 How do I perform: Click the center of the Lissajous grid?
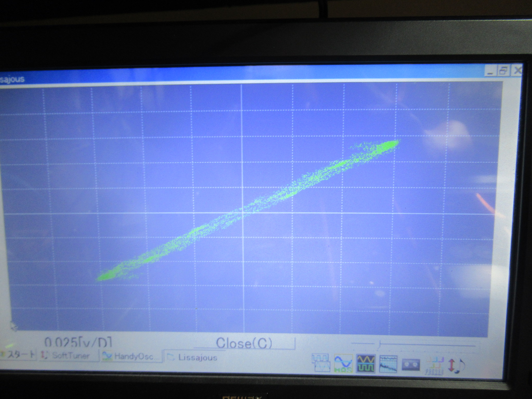(243, 213)
